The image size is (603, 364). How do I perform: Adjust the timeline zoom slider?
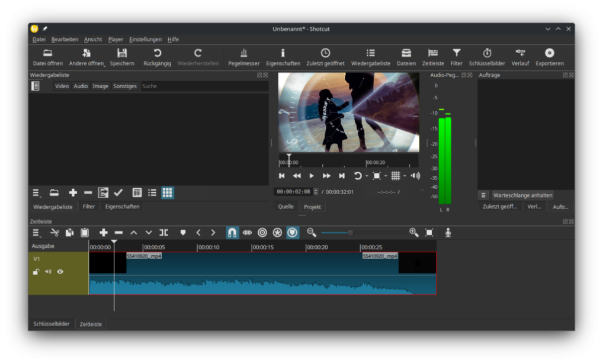(349, 233)
